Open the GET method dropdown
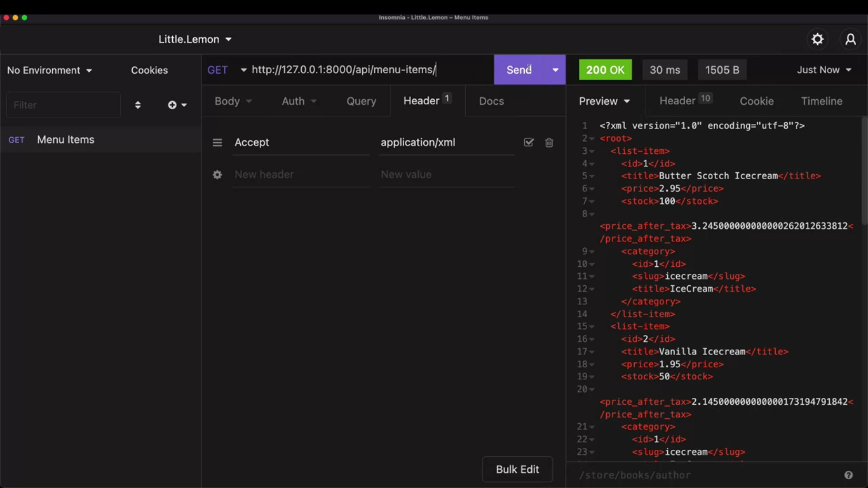The height and width of the screenshot is (488, 868). (x=226, y=70)
